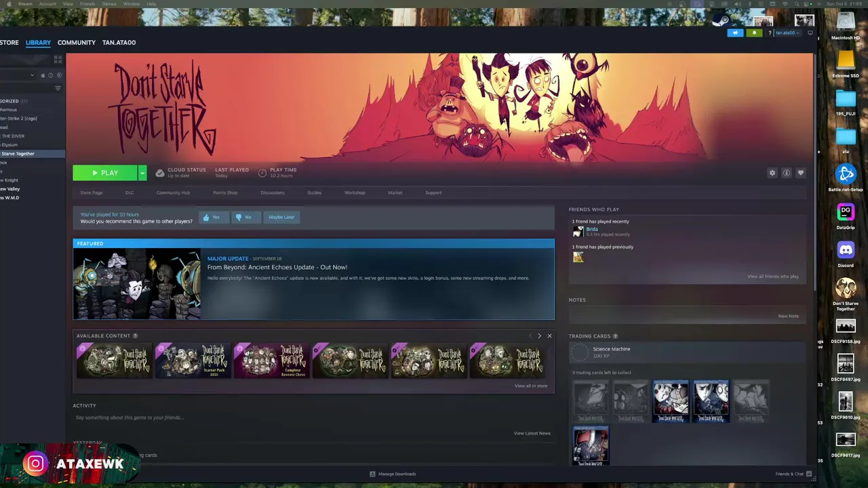This screenshot has height=488, width=868.
Task: Click the Steam help question mark
Action: pyautogui.click(x=770, y=33)
